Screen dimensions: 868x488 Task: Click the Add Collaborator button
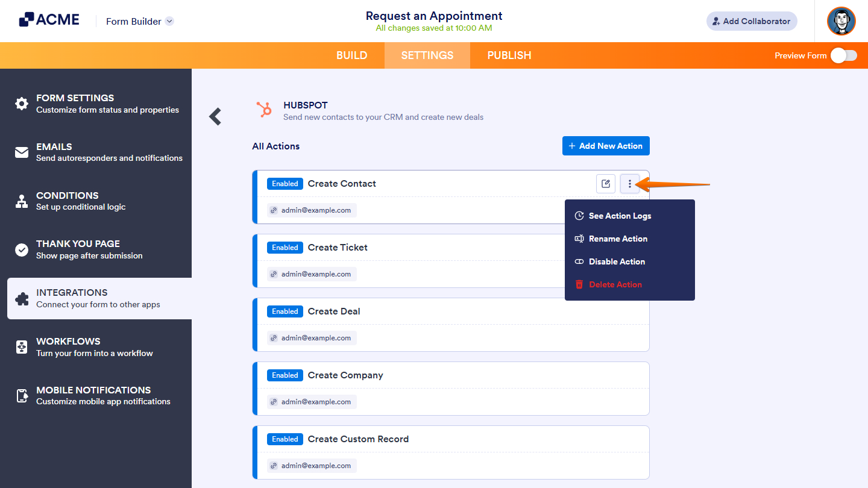[x=752, y=20]
